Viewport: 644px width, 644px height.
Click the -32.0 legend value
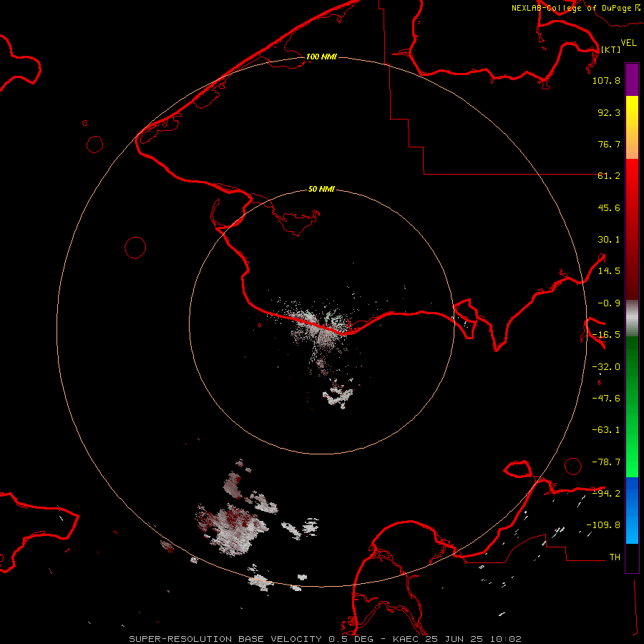coord(606,367)
